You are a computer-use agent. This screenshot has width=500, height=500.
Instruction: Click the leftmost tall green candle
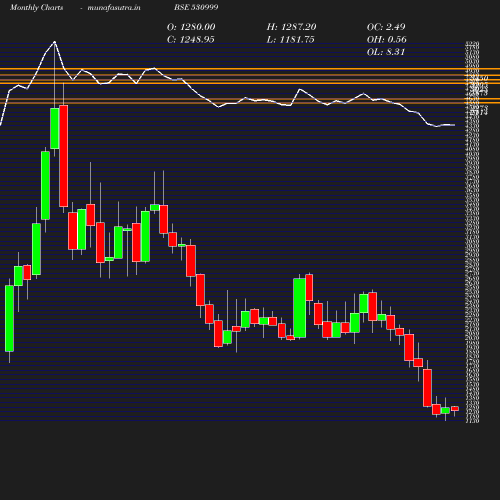pyautogui.click(x=9, y=318)
